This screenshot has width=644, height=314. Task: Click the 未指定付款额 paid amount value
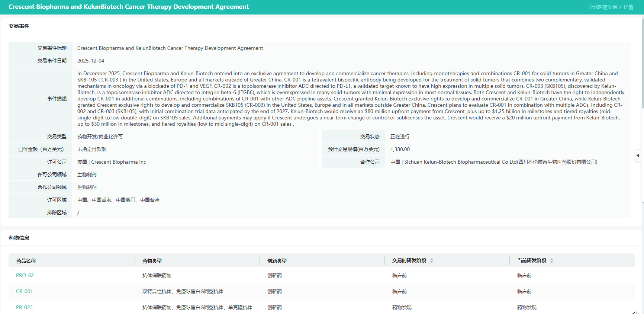92,149
